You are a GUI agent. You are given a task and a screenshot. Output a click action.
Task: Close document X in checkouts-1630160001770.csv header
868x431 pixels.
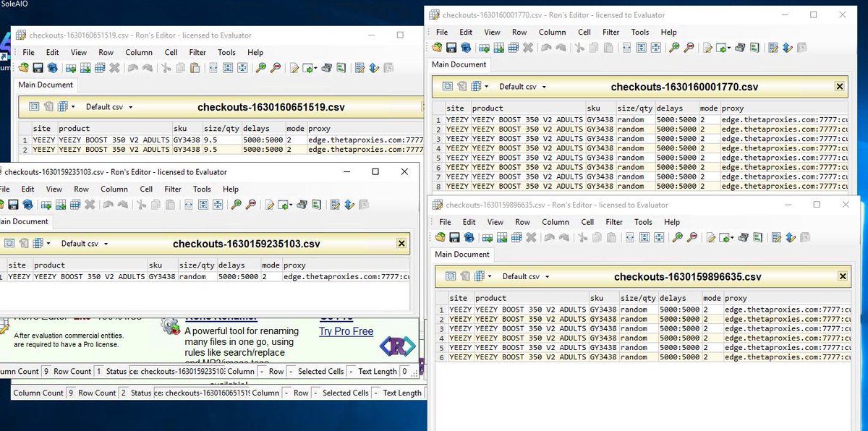click(x=840, y=86)
